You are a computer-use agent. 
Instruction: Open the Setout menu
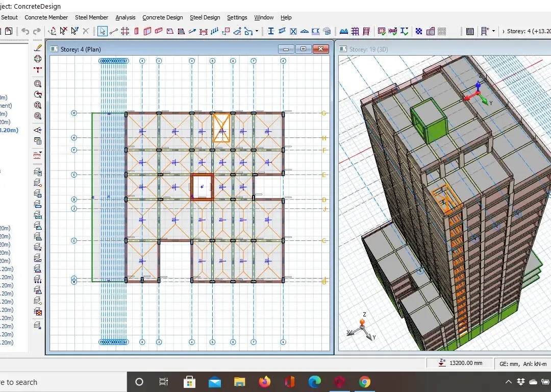tap(9, 17)
